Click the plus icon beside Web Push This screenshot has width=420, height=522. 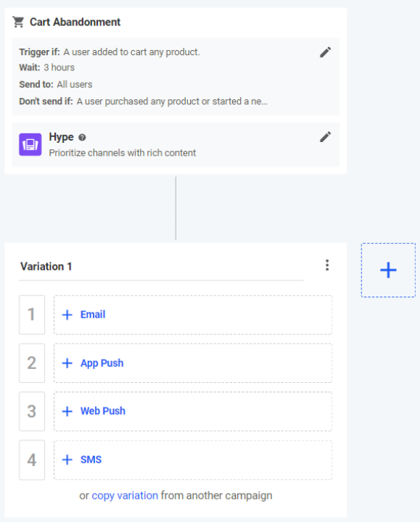tap(67, 411)
